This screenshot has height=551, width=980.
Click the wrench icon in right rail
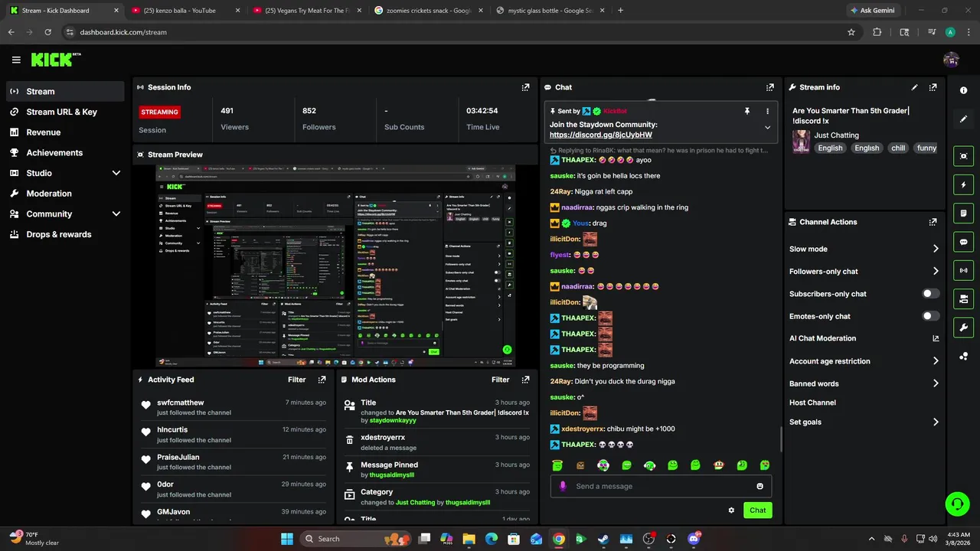point(963,328)
